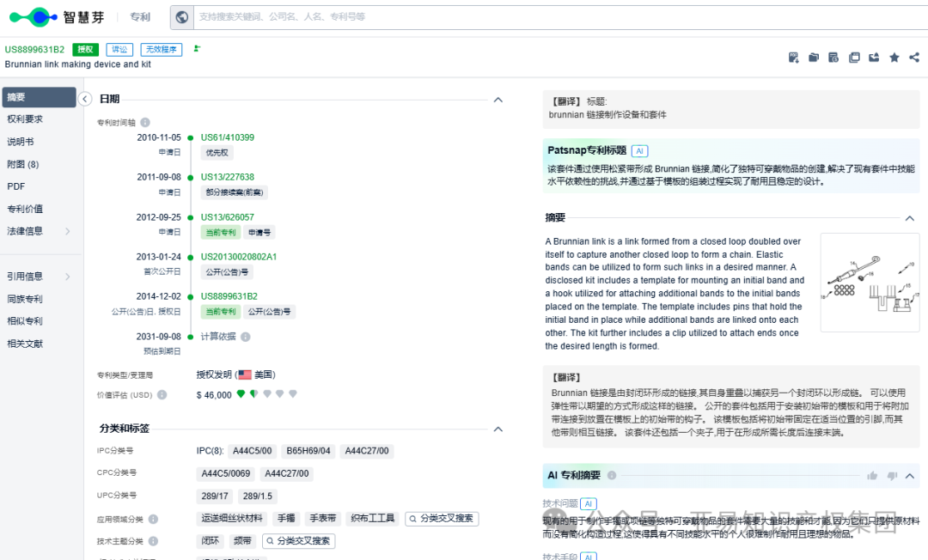
Task: Toggle the 无效程序 status label
Action: tap(161, 49)
